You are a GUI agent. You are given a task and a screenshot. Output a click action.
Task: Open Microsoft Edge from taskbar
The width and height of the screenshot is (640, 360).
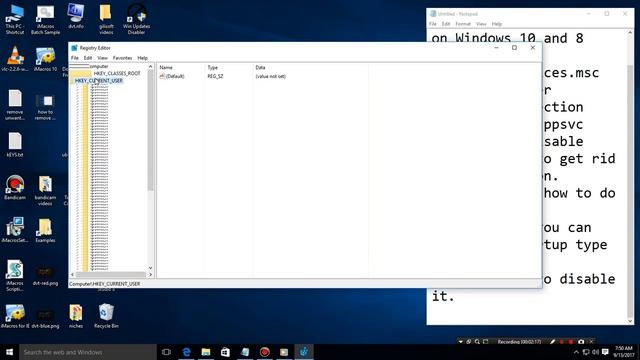187,352
